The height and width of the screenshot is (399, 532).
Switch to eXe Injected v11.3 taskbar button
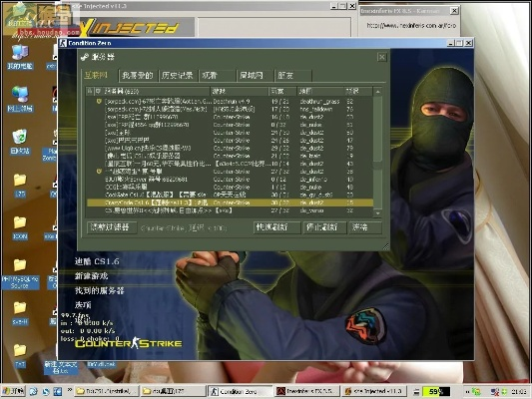374,391
